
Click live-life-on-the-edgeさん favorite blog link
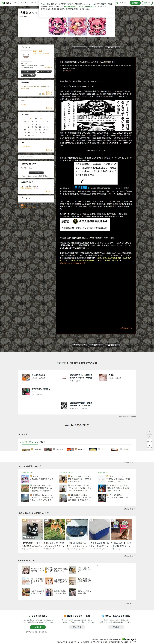point(29,186)
